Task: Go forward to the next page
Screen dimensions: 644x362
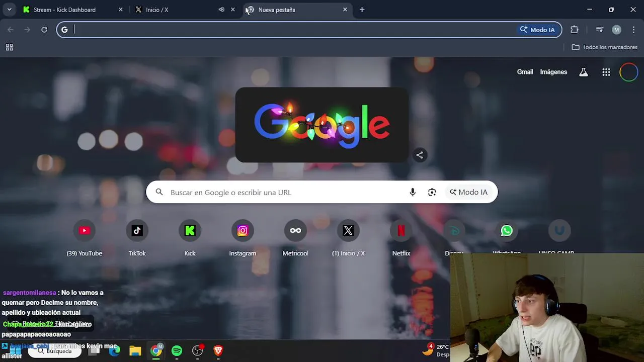Action: (x=27, y=30)
